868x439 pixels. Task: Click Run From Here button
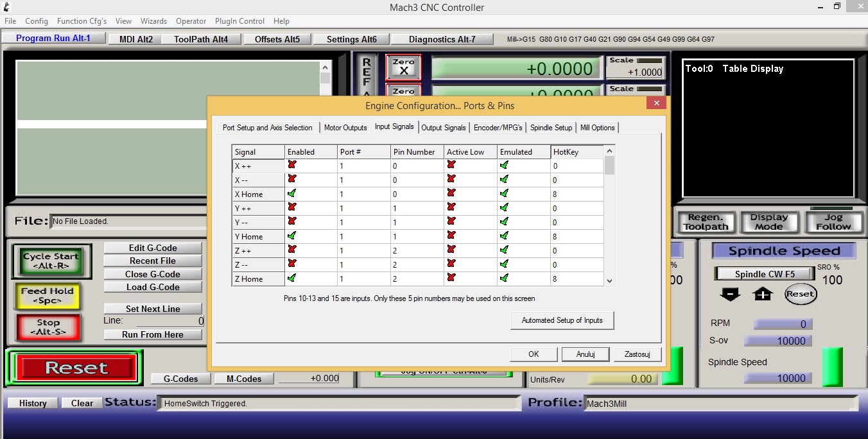tap(153, 334)
